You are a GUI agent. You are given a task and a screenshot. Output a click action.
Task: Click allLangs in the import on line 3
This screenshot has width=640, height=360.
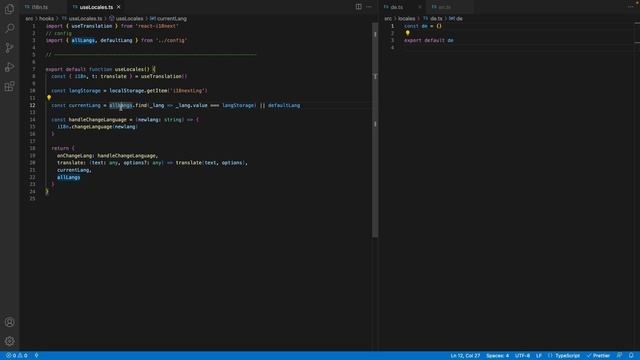pyautogui.click(x=83, y=40)
